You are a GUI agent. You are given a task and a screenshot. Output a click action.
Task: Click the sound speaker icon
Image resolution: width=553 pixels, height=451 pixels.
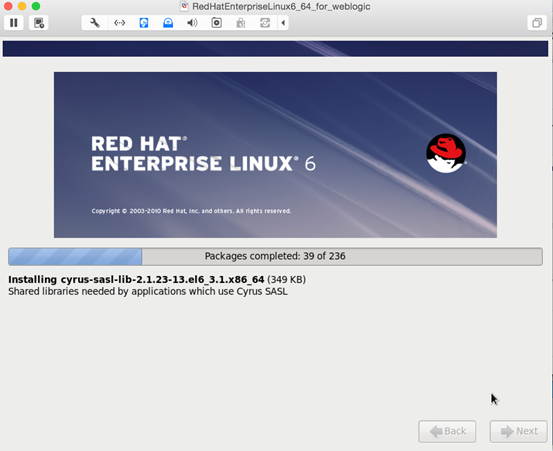192,23
